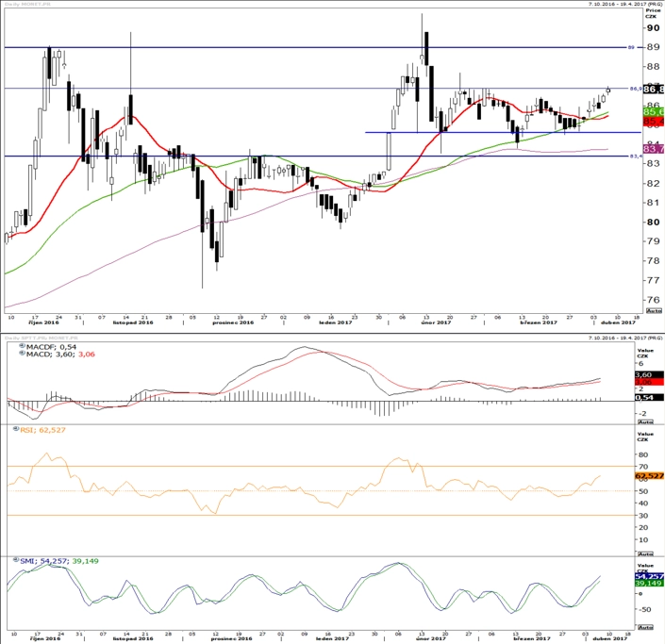Click the Auto button on MACD panel

(645, 421)
